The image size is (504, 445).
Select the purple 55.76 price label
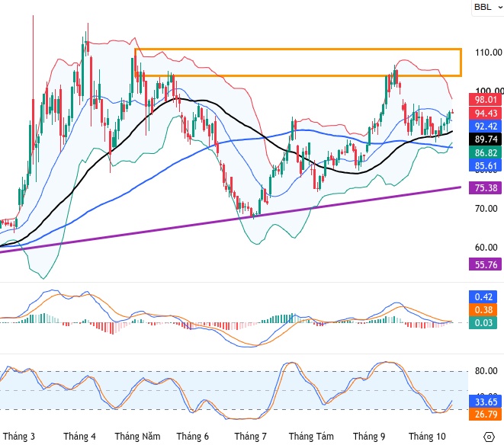pos(486,264)
